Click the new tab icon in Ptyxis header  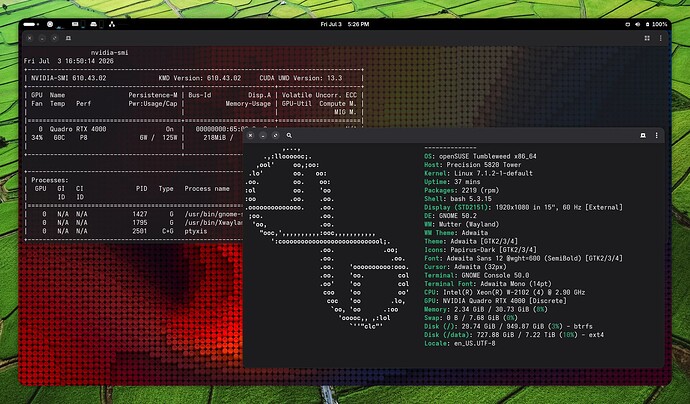[x=68, y=38]
